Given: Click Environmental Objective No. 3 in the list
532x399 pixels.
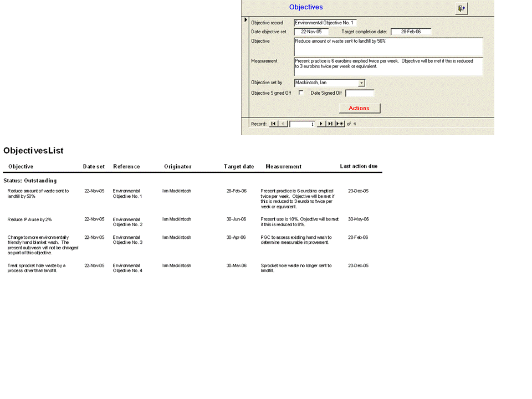Looking at the screenshot, I should pyautogui.click(x=127, y=240).
